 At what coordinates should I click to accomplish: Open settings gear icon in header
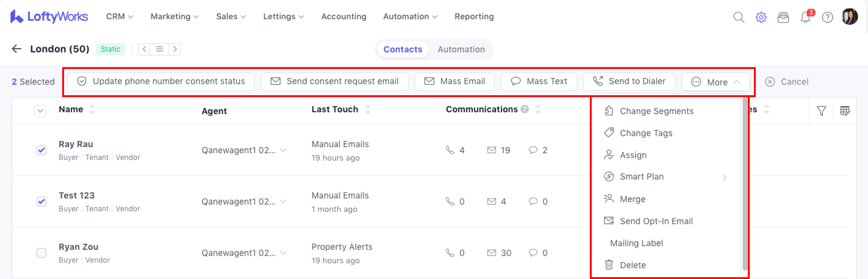click(761, 17)
